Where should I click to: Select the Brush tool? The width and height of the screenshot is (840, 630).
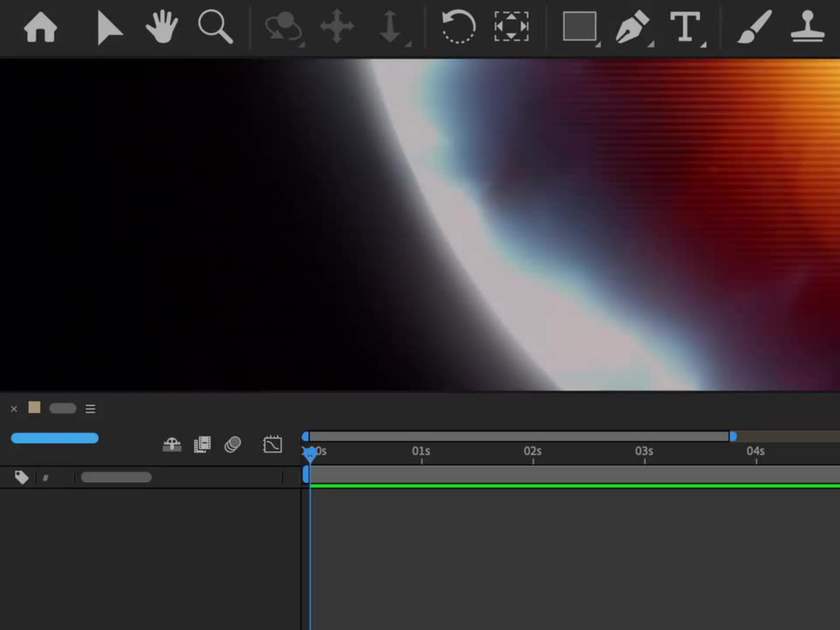754,27
